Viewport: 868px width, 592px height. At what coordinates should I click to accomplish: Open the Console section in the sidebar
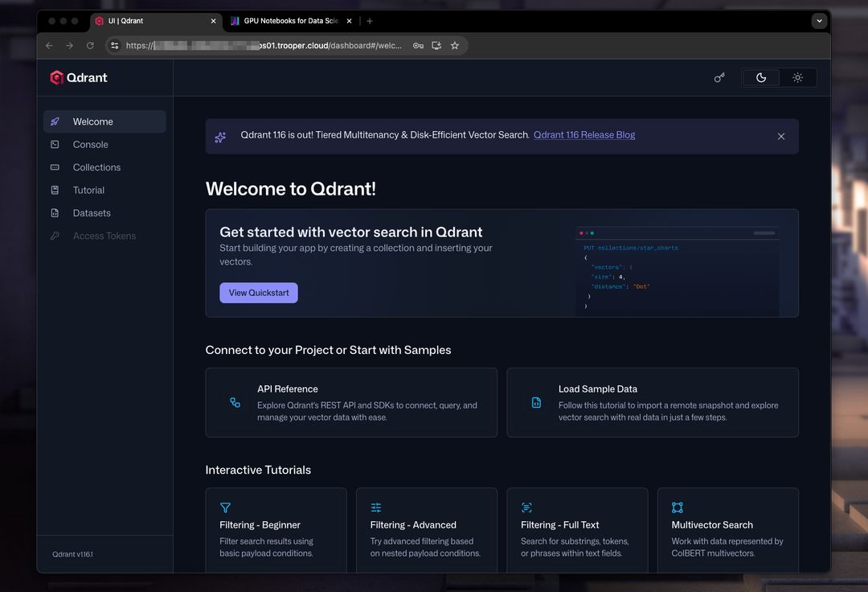pos(91,144)
